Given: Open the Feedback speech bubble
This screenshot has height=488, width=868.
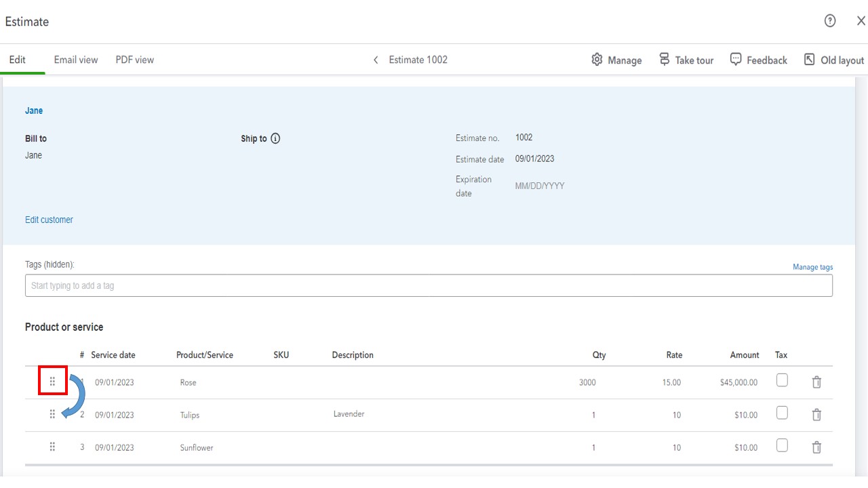Looking at the screenshot, I should click(736, 60).
